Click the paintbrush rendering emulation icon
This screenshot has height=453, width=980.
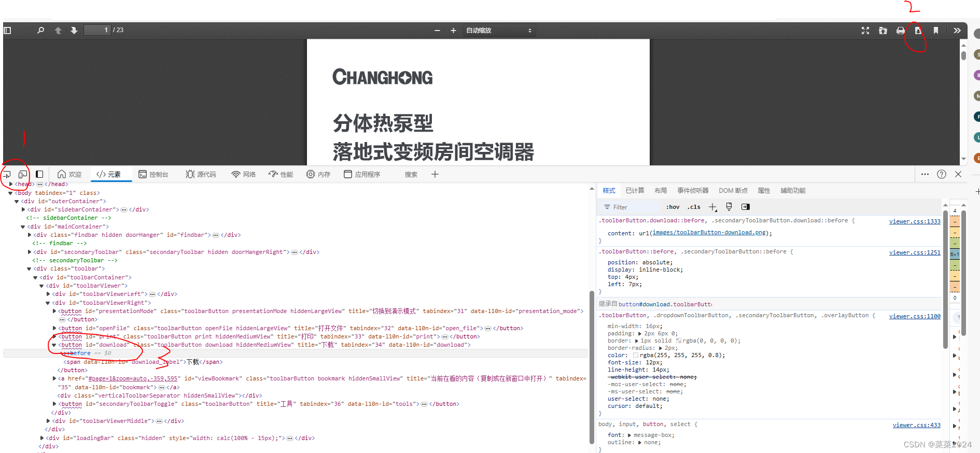point(729,207)
